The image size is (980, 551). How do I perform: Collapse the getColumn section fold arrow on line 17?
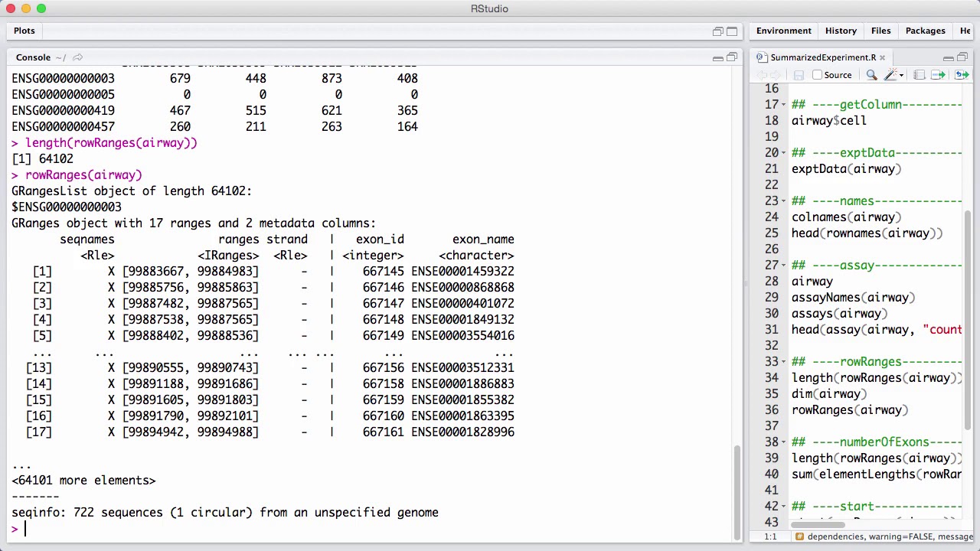[783, 105]
